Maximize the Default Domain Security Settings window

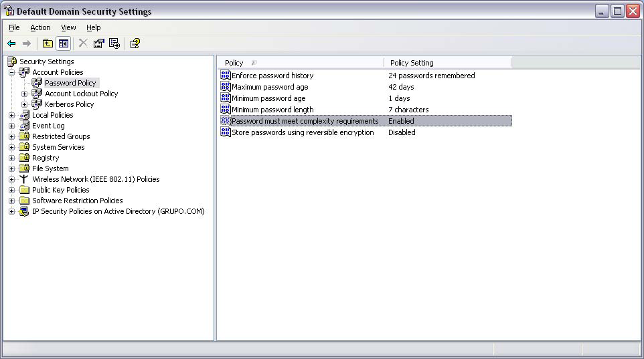pos(617,11)
